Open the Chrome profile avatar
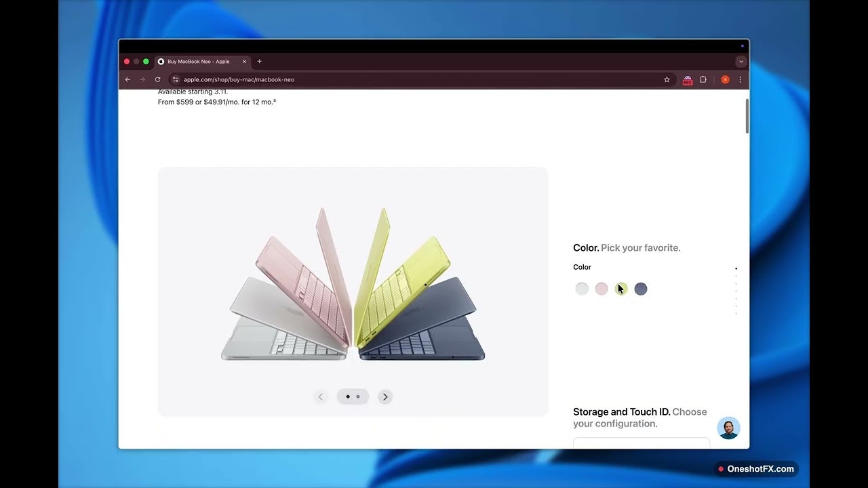Image resolution: width=868 pixels, height=488 pixels. 725,79
